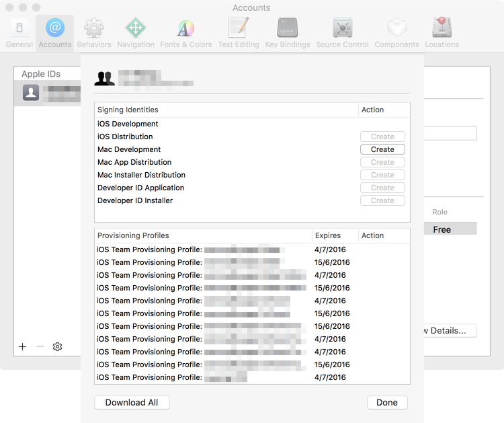Screen dimensions: 504x423
Task: Select iOS Distribution identity row
Action: click(x=252, y=137)
